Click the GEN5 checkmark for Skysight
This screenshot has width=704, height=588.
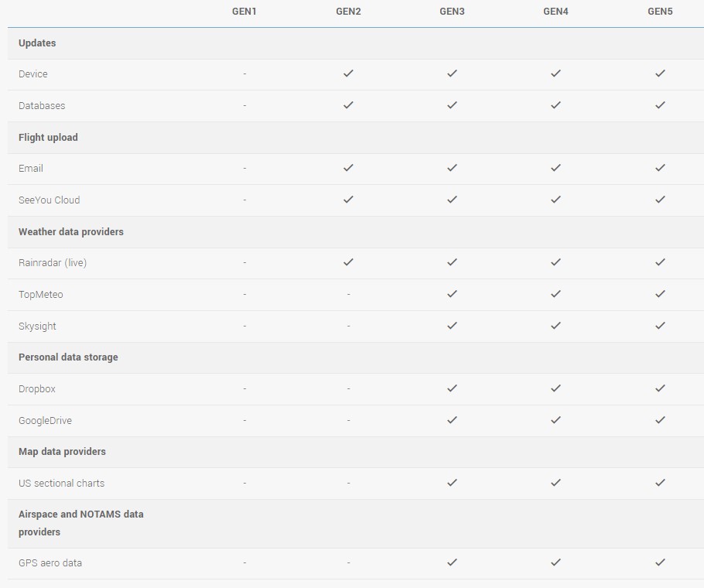(660, 326)
